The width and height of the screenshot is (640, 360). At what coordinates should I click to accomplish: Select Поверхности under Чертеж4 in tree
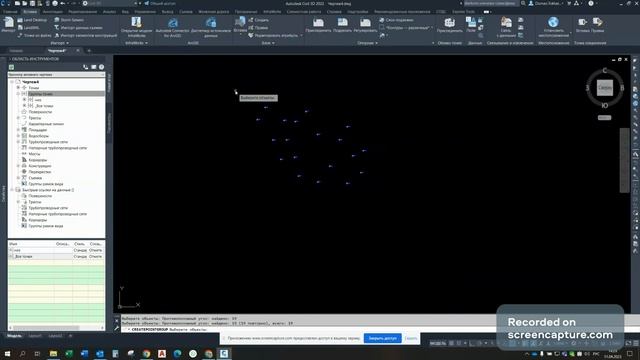click(x=40, y=112)
